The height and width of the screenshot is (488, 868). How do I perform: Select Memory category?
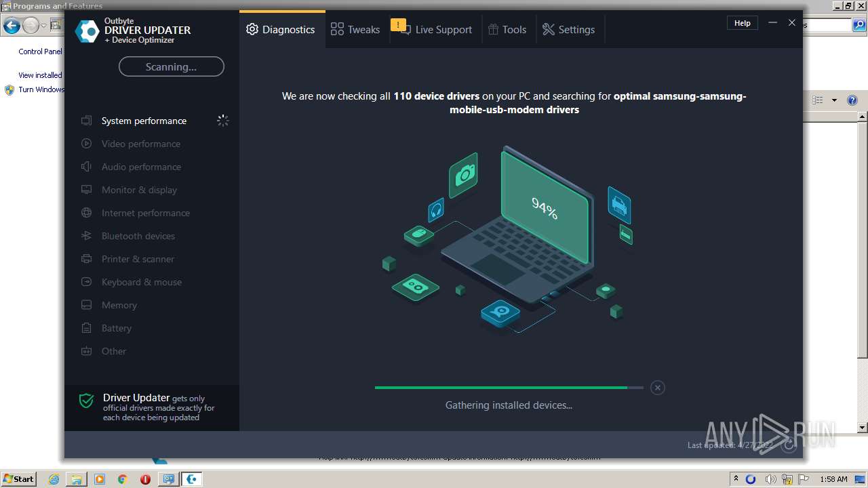[119, 305]
